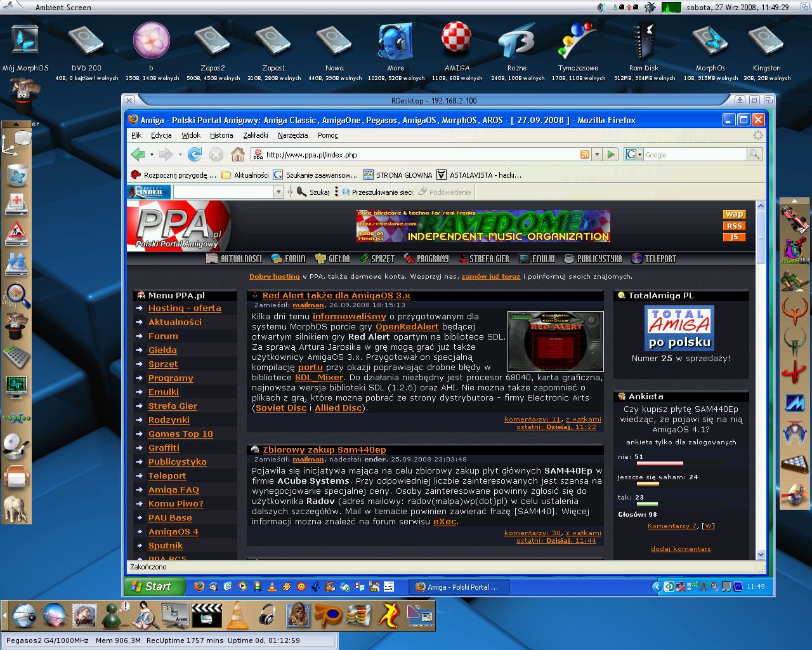Launch the headphones icon in bottom dock
The height and width of the screenshot is (650, 812).
pyautogui.click(x=267, y=615)
